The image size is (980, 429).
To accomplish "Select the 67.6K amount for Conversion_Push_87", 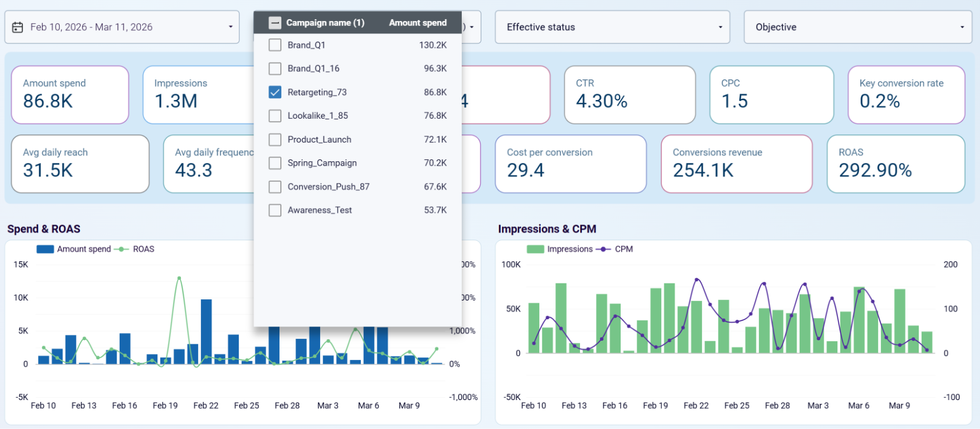I will coord(435,187).
